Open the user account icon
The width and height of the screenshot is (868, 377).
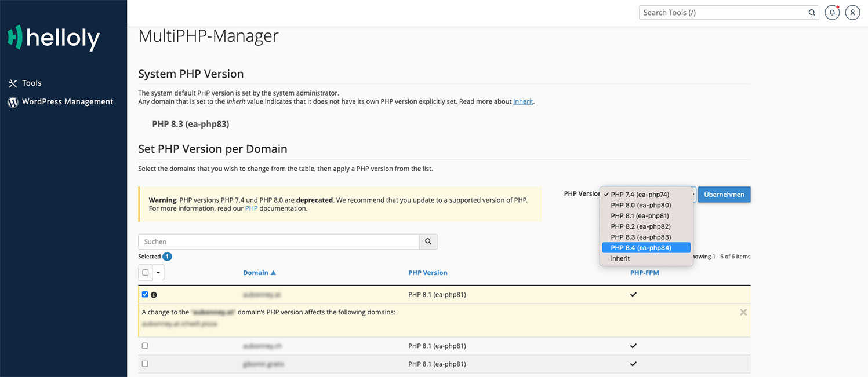click(852, 13)
